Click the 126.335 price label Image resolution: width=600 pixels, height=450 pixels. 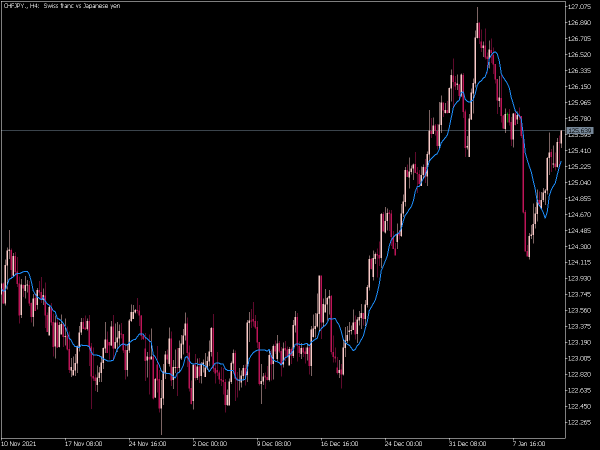pyautogui.click(x=580, y=71)
